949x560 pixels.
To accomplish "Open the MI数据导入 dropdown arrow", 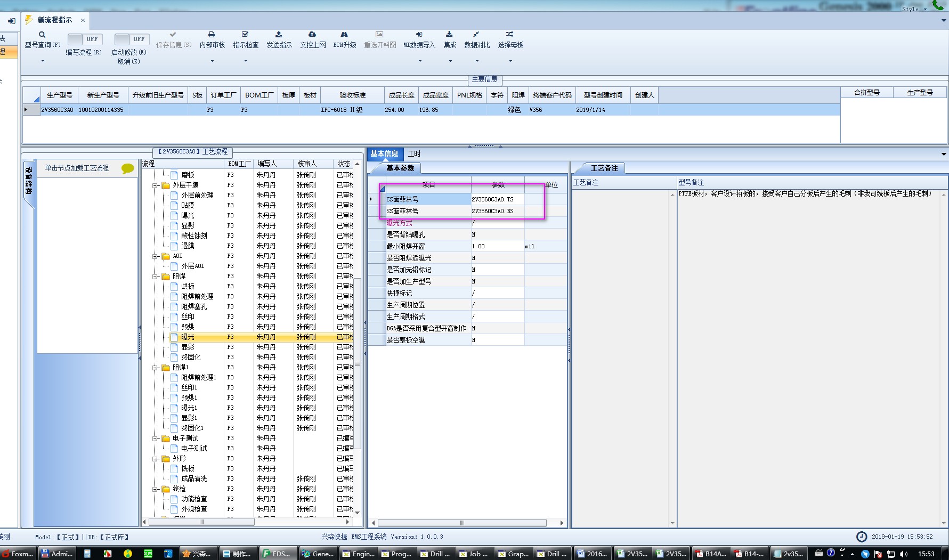I will 420,61.
